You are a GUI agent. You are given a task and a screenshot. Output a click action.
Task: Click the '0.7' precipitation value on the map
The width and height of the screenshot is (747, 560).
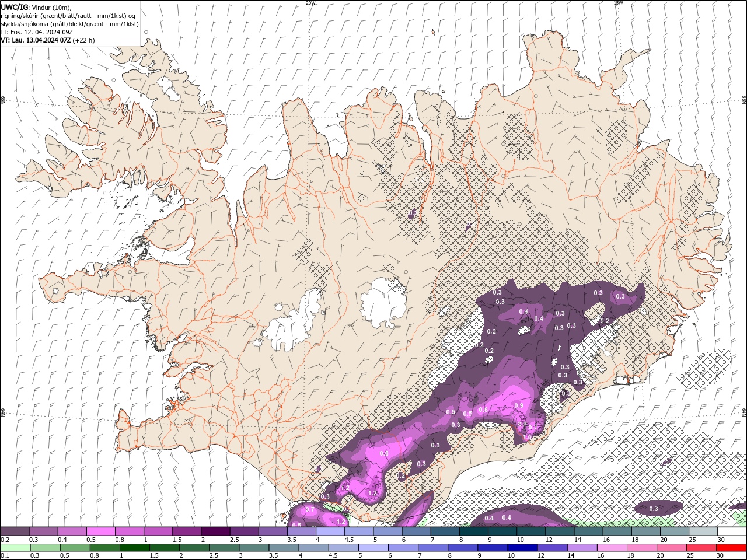(310, 509)
